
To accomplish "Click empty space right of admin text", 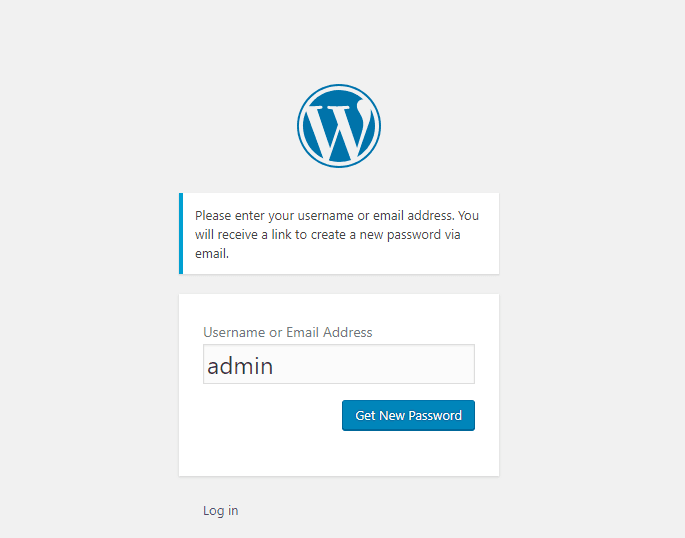I will tap(374, 364).
